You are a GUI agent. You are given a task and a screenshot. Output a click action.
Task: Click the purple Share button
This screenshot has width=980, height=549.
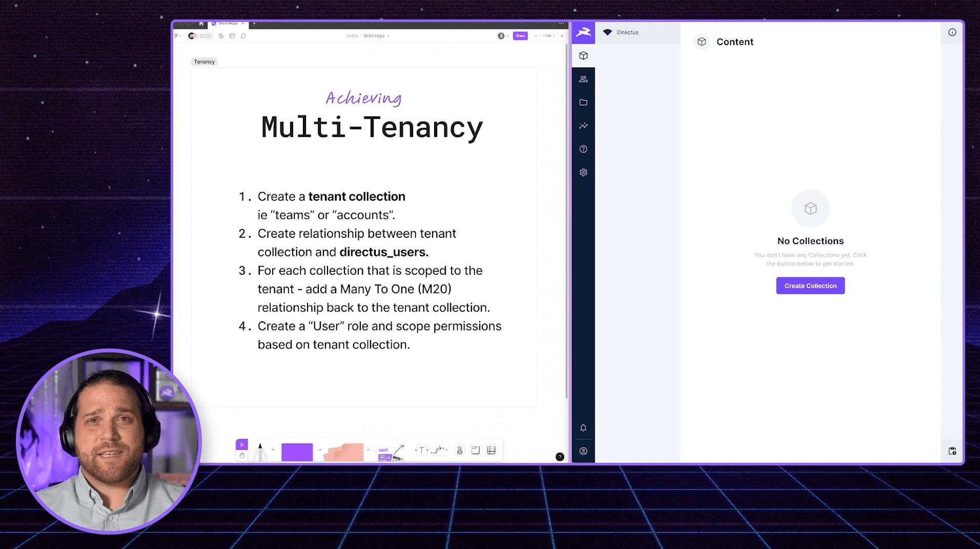pyautogui.click(x=520, y=36)
